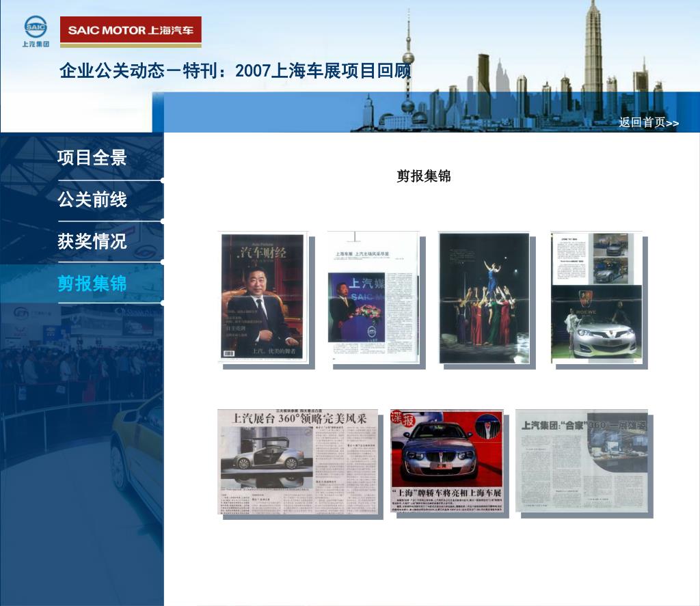Open the 上汽展台 360° newspaper clipping
Screen dimensions: 700x606
[x=298, y=462]
